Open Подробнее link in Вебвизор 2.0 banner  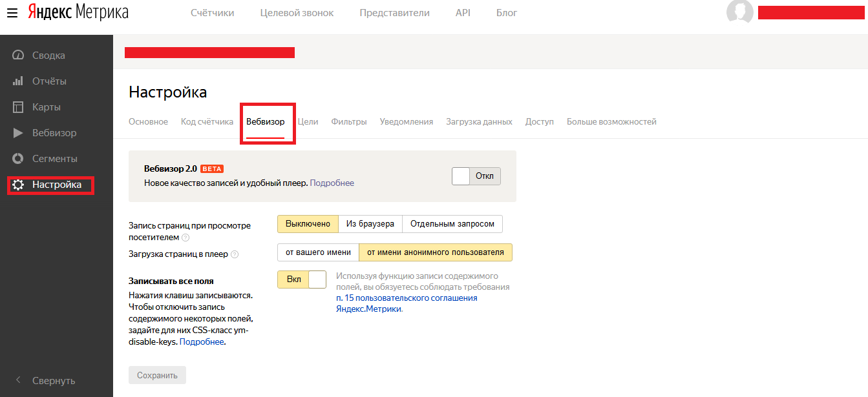click(332, 183)
